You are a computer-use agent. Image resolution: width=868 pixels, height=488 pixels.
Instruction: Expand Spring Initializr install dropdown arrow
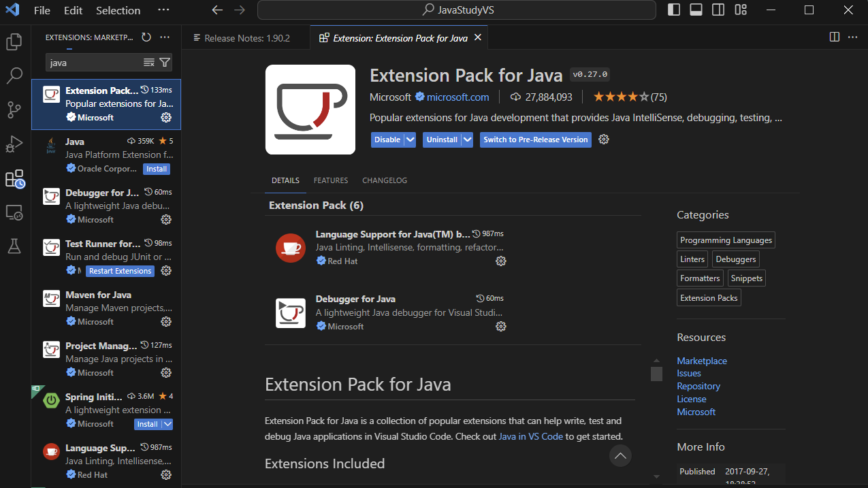[x=167, y=424]
